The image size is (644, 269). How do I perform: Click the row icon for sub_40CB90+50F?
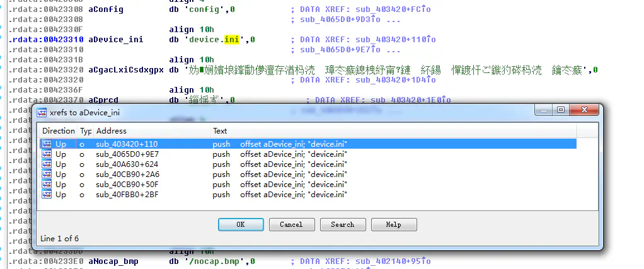pyautogui.click(x=47, y=185)
